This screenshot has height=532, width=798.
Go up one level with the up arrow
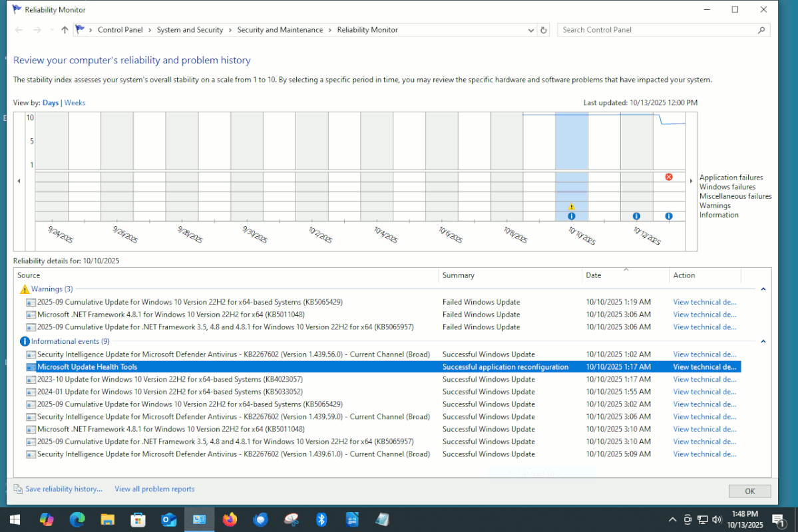point(65,30)
